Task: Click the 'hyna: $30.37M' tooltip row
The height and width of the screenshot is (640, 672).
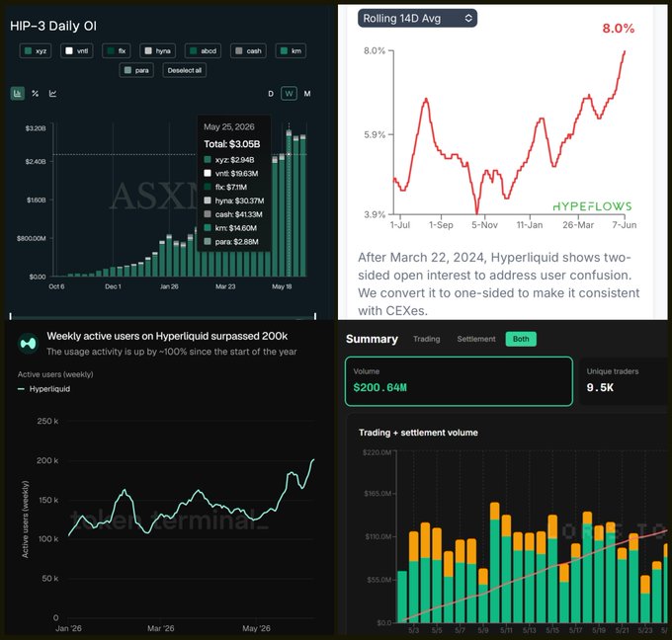Action: [234, 200]
